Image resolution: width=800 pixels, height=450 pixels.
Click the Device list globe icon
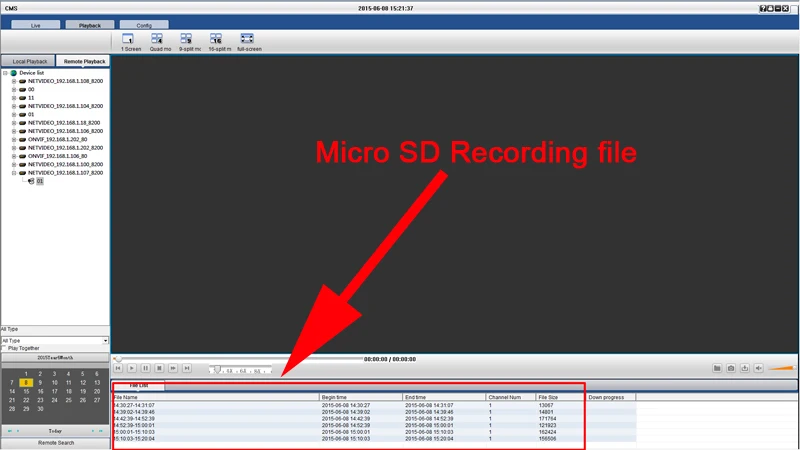tap(14, 73)
